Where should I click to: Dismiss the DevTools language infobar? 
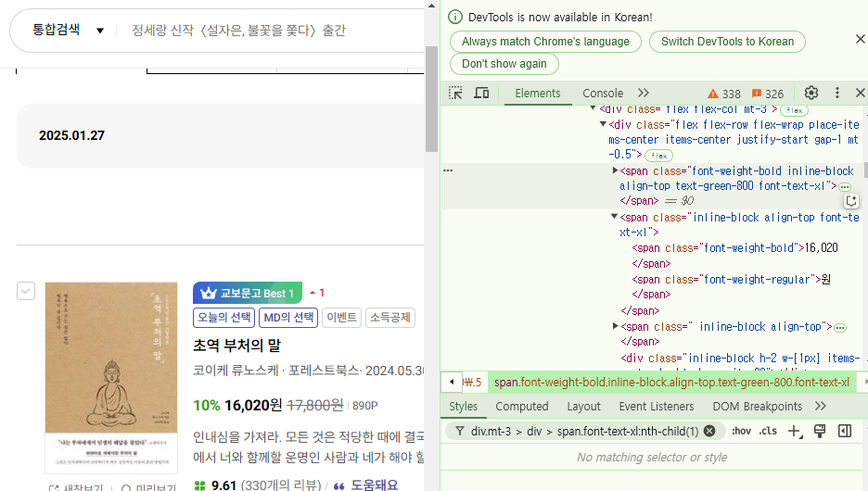pyautogui.click(x=860, y=39)
